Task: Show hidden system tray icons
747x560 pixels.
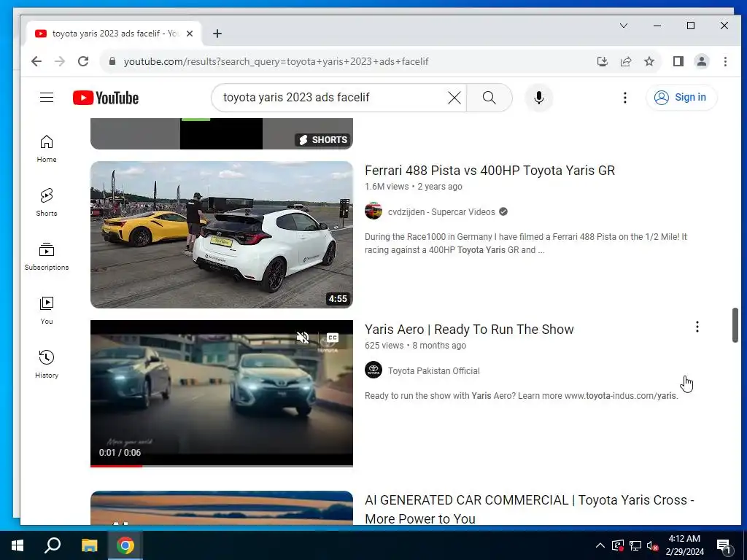Action: tap(600, 545)
